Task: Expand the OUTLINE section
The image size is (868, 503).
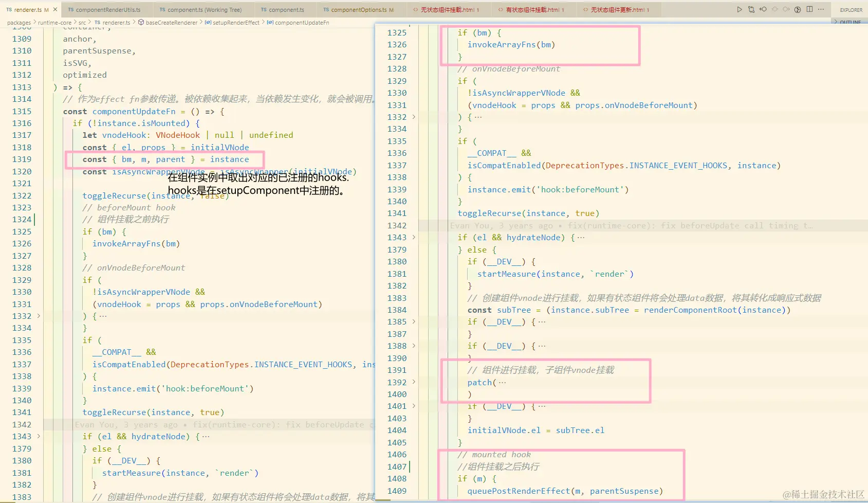Action: point(850,22)
